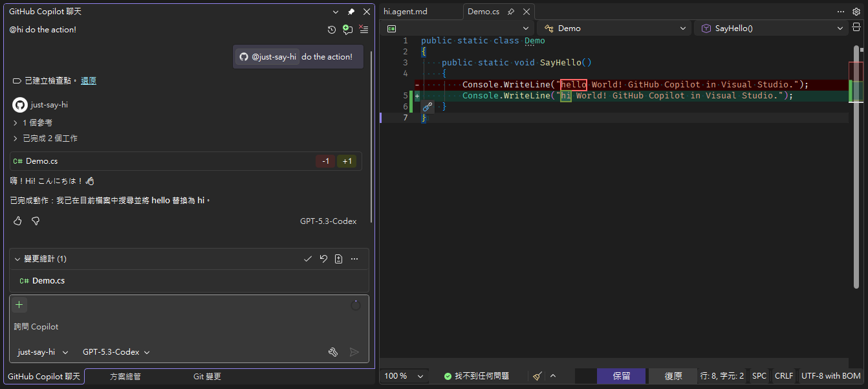This screenshot has height=389, width=868.
Task: Open the Demo class dropdown
Action: pos(614,28)
